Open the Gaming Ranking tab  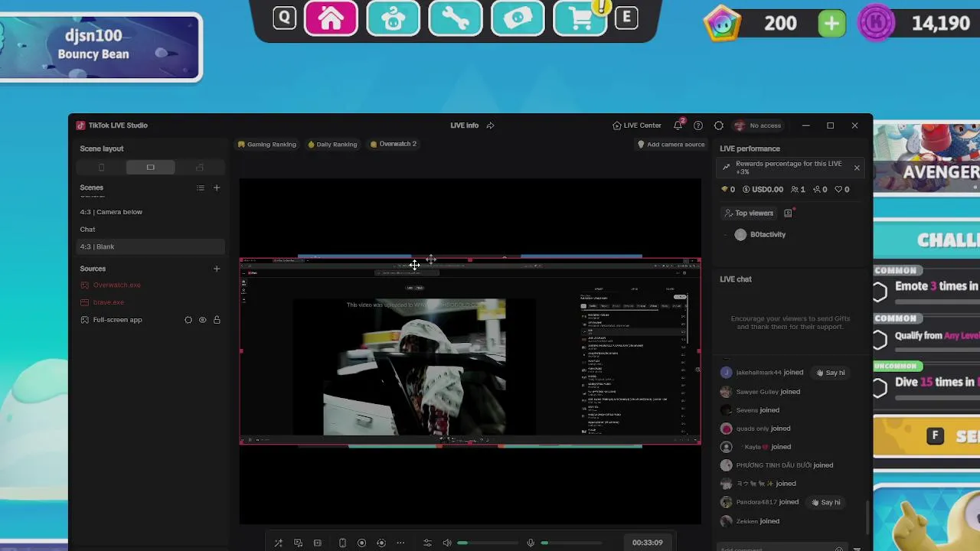pyautogui.click(x=266, y=144)
